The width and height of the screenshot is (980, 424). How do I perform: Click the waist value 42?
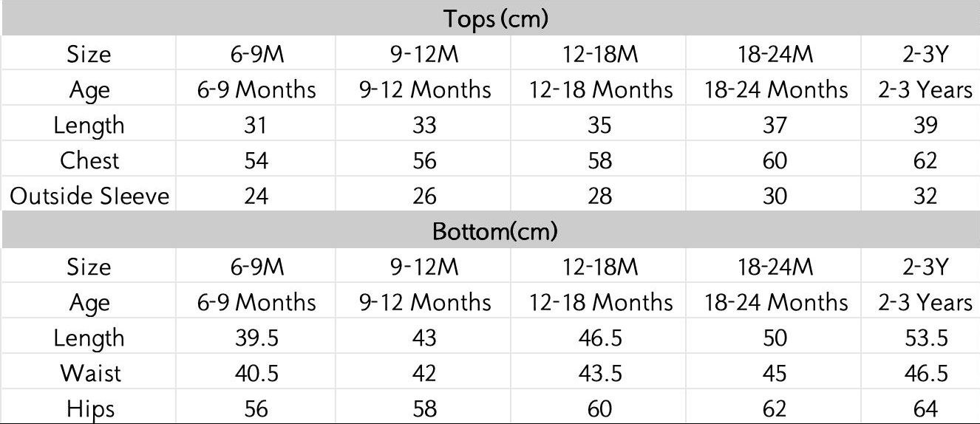[x=424, y=373]
